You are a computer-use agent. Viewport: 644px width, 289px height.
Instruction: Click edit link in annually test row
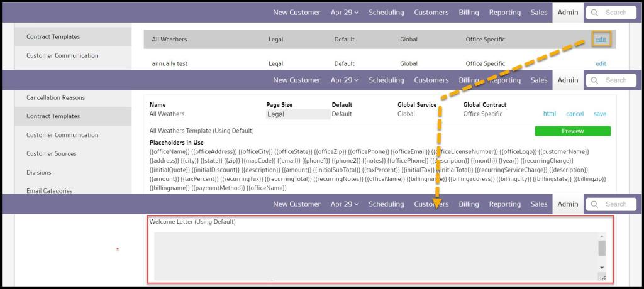click(x=601, y=63)
